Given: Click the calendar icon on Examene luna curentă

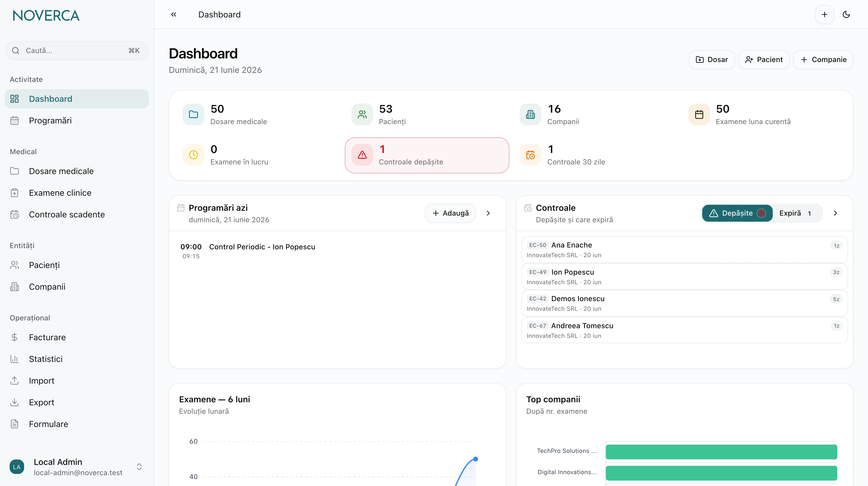Looking at the screenshot, I should (x=699, y=114).
